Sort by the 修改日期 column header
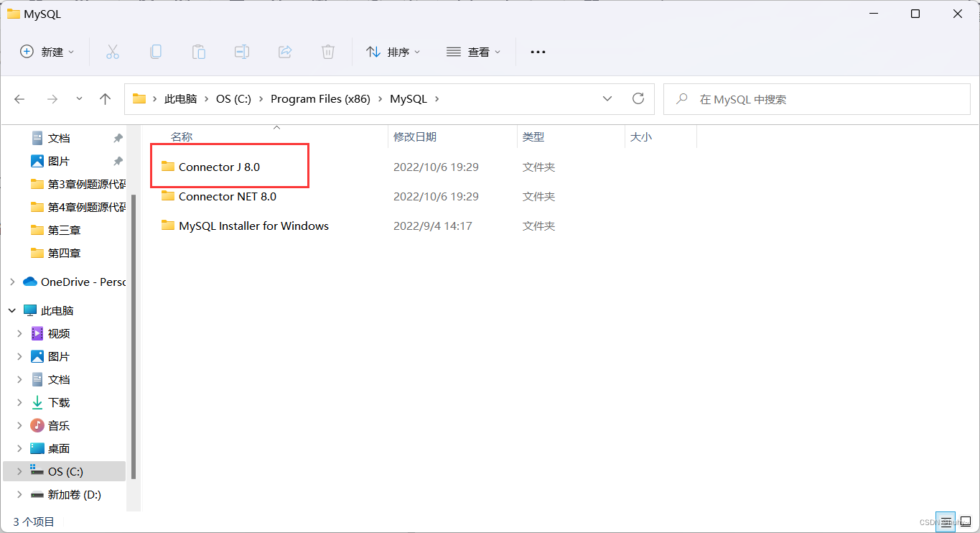The height and width of the screenshot is (533, 980). 415,136
